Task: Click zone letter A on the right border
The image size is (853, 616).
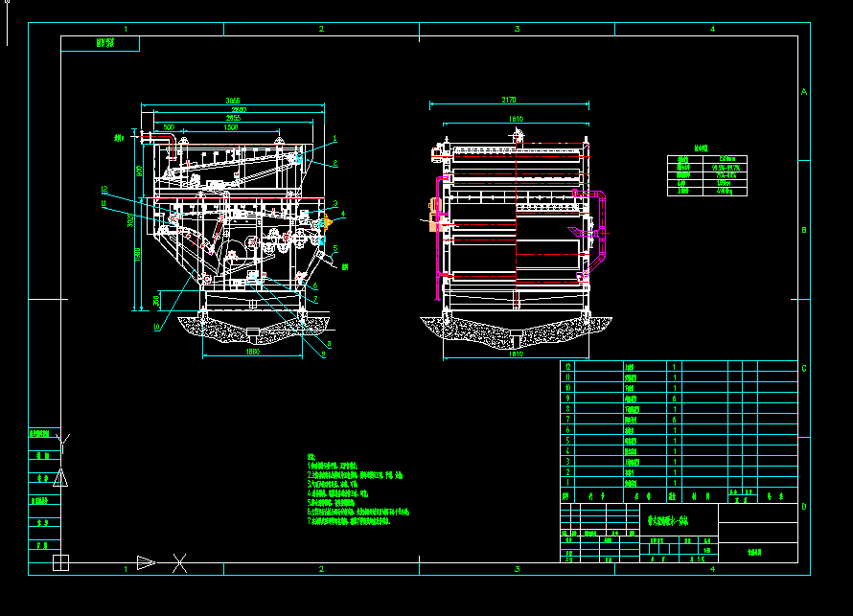Action: click(x=804, y=92)
